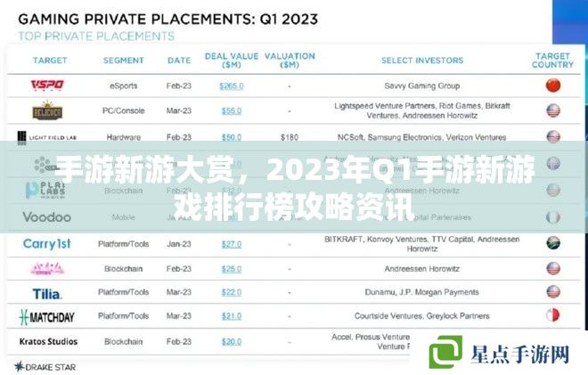Image resolution: width=588 pixels, height=375 pixels.
Task: Select Platform/Tools in the Matchday row
Action: (x=123, y=316)
